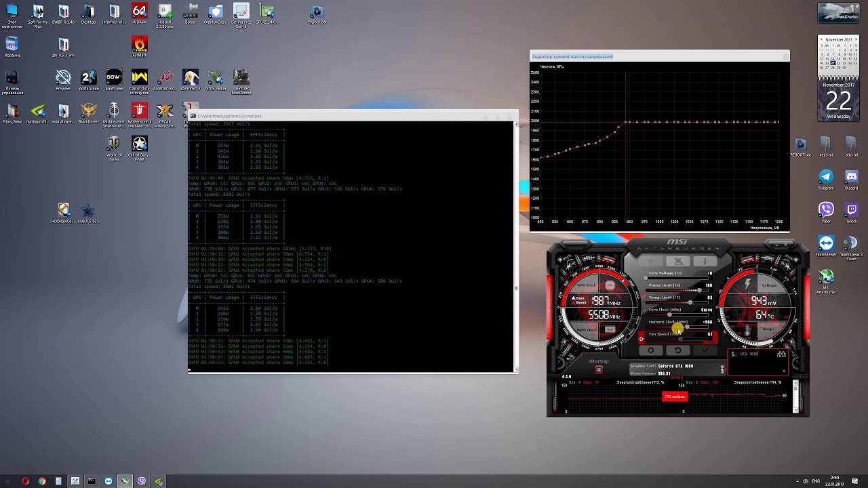Apply Afterburner settings with checkmark button

[704, 350]
